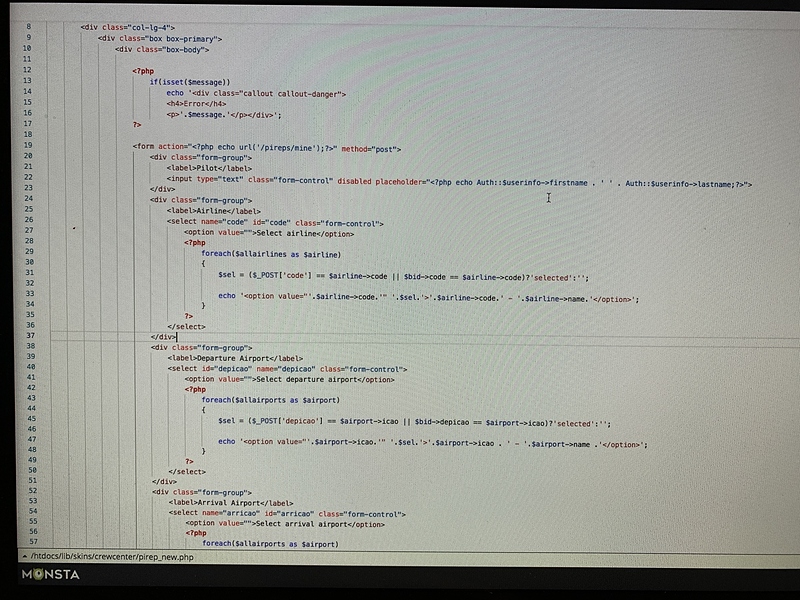Image resolution: width=800 pixels, height=600 pixels.
Task: Click the opening <?php tag on line 12
Action: (143, 71)
